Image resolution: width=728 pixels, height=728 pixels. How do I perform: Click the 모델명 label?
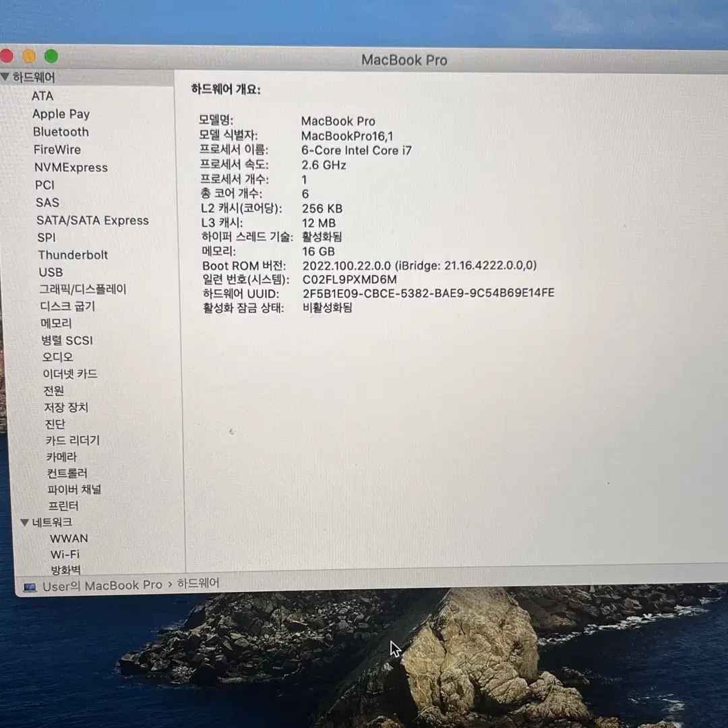(216, 120)
